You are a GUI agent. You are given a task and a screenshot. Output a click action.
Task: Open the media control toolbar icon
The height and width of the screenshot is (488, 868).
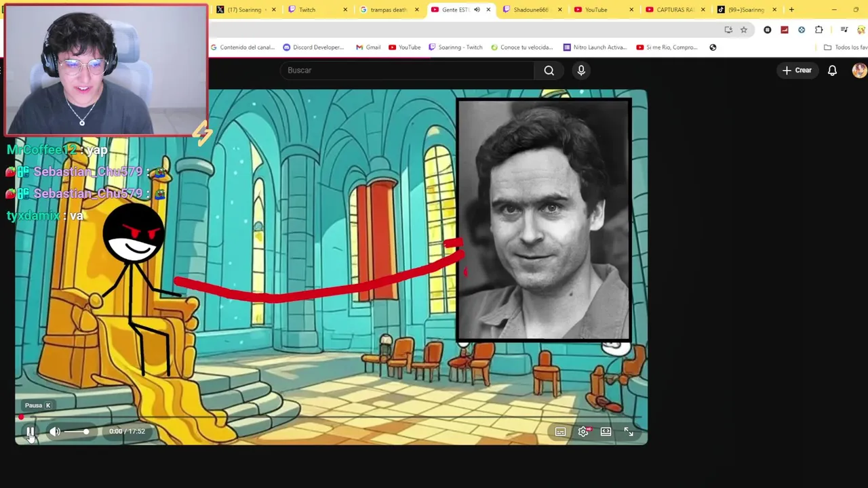click(x=844, y=30)
